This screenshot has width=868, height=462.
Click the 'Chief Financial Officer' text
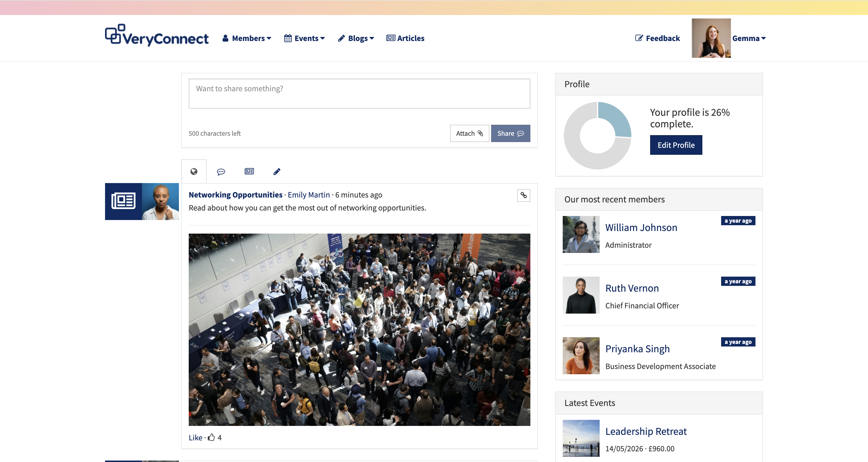642,305
